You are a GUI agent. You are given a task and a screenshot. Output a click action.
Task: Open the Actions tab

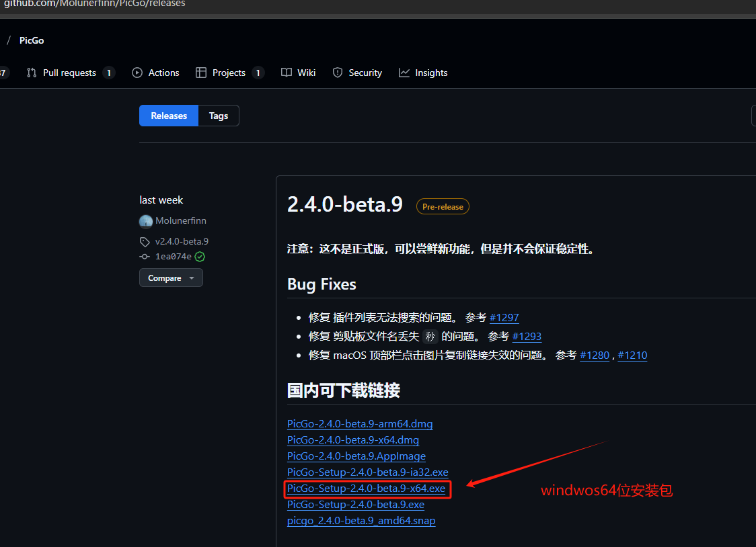(x=156, y=73)
